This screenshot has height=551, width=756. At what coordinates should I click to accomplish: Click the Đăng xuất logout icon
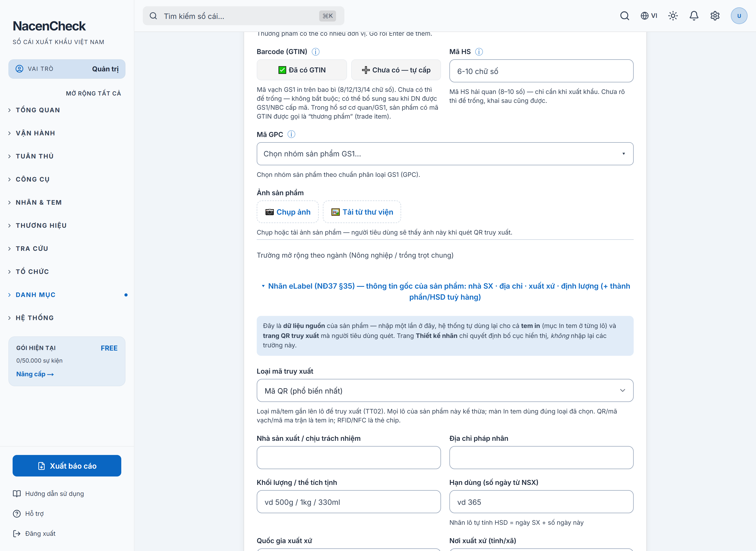(17, 534)
